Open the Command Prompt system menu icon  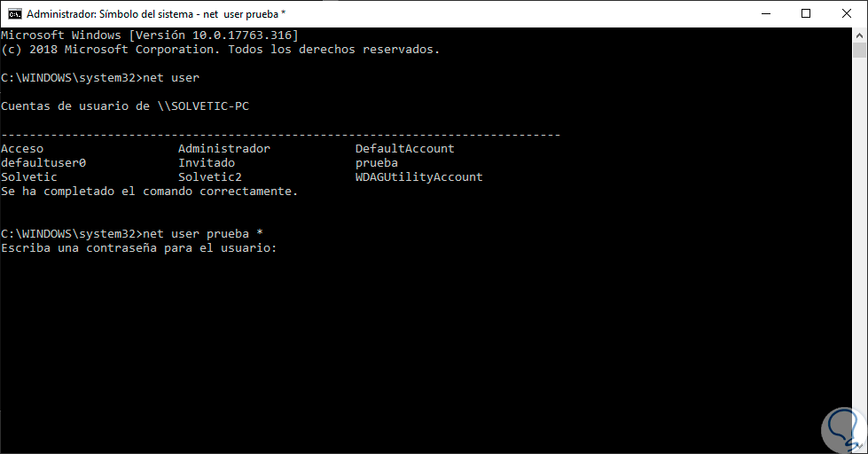point(13,13)
